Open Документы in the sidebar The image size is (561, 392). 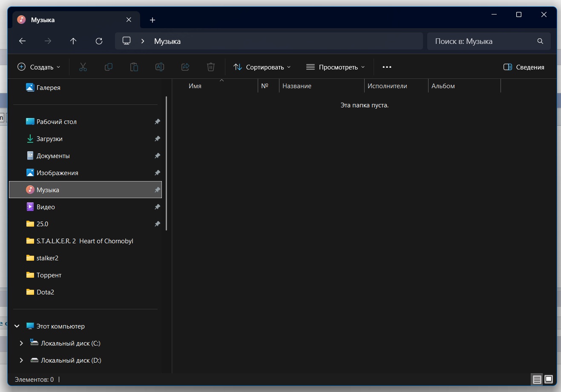85,156
